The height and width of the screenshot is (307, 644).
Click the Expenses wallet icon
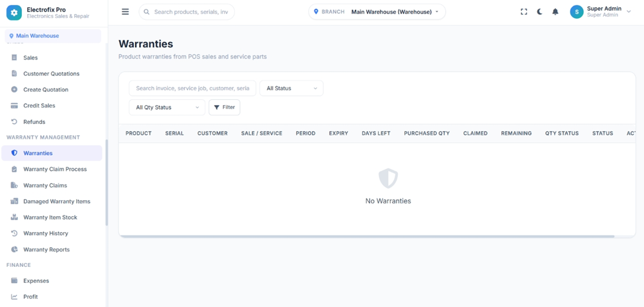[x=14, y=280]
